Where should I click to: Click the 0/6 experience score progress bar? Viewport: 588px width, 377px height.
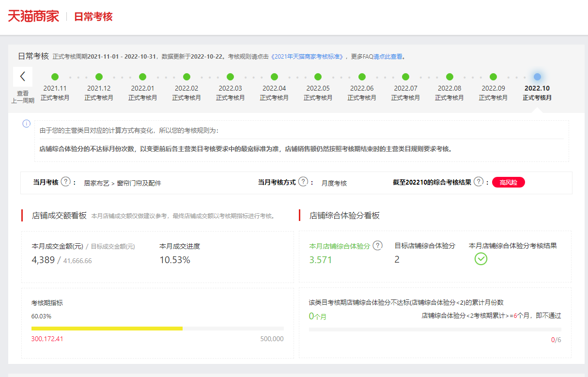click(435, 330)
